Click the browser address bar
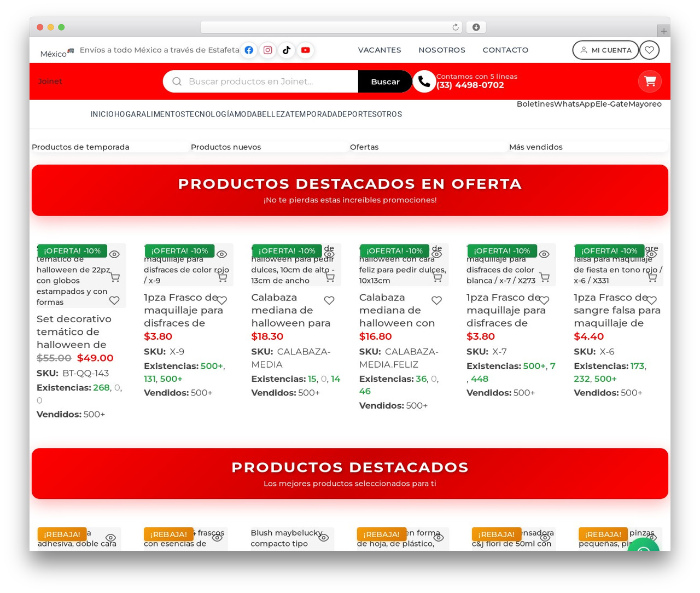Screen dimensions: 700x593 pyautogui.click(x=331, y=27)
